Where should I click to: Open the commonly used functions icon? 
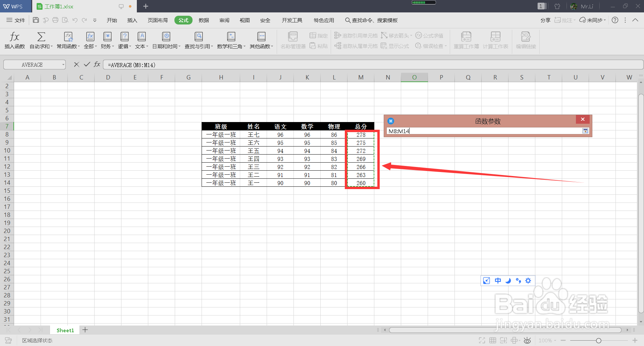point(68,37)
